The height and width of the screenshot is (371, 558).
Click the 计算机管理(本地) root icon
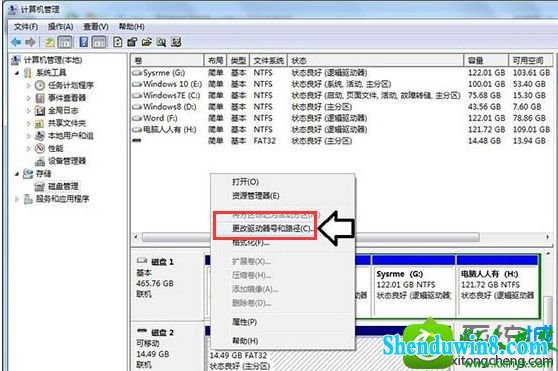pos(15,60)
